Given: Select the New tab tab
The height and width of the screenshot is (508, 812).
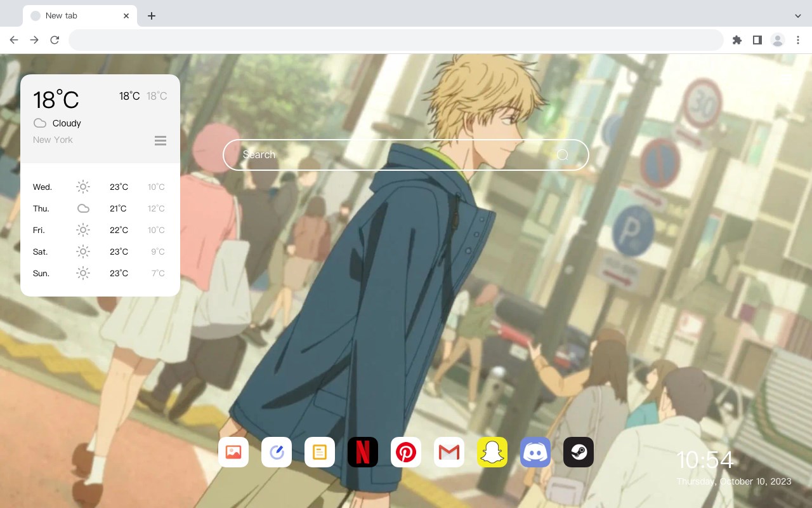Looking at the screenshot, I should click(x=80, y=16).
